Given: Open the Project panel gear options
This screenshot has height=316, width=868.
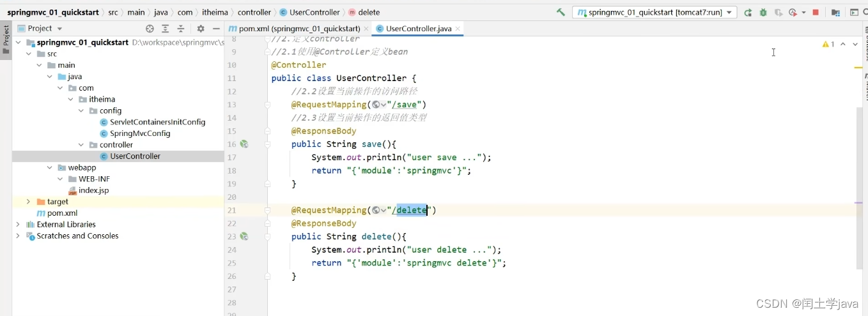Looking at the screenshot, I should coord(201,29).
